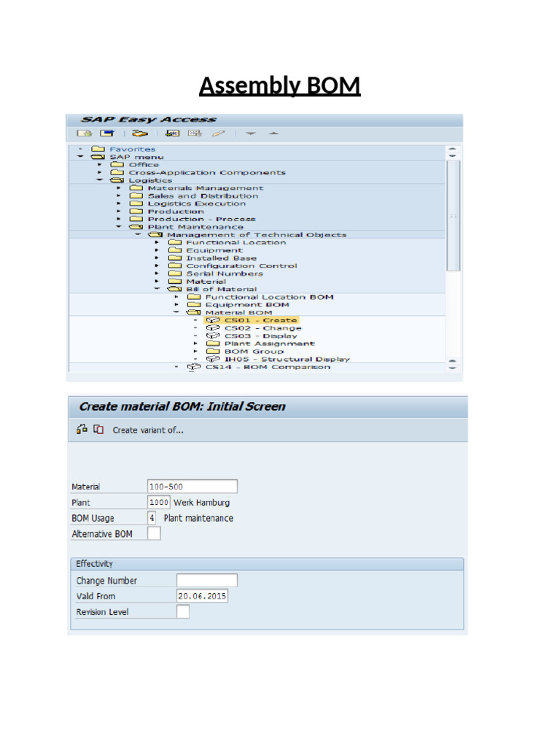
Task: Click the Plant Assignment folder icon
Action: pyautogui.click(x=212, y=344)
